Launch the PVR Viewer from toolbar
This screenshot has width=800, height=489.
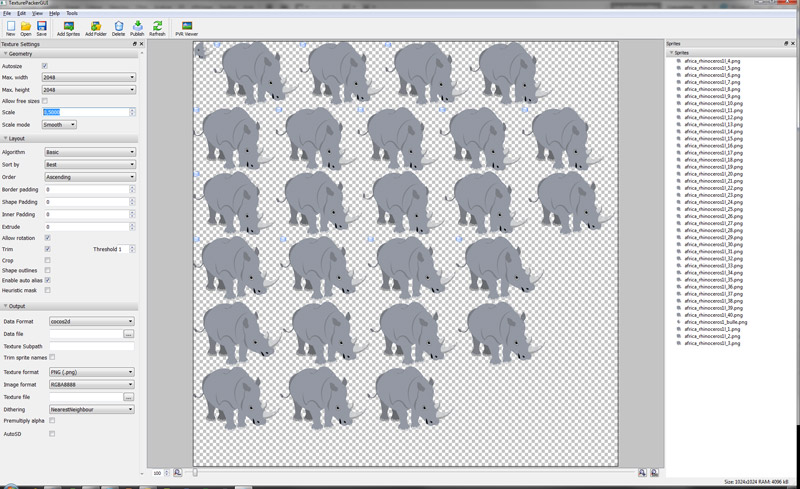187,28
